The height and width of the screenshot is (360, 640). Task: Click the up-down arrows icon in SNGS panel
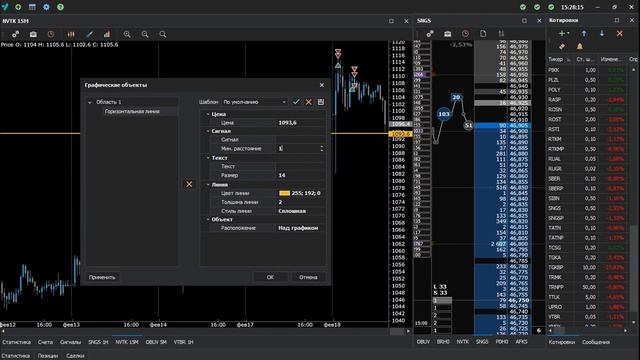501,34
